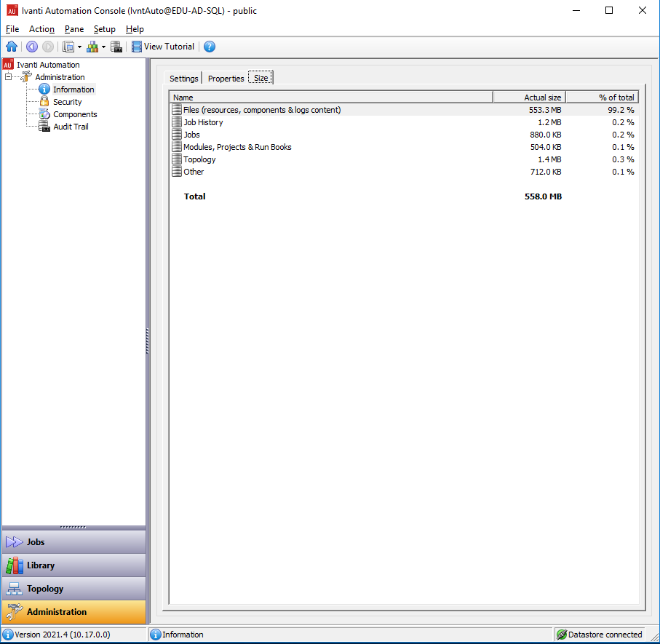Sort by the Name column header
This screenshot has height=644, width=660.
tap(331, 98)
